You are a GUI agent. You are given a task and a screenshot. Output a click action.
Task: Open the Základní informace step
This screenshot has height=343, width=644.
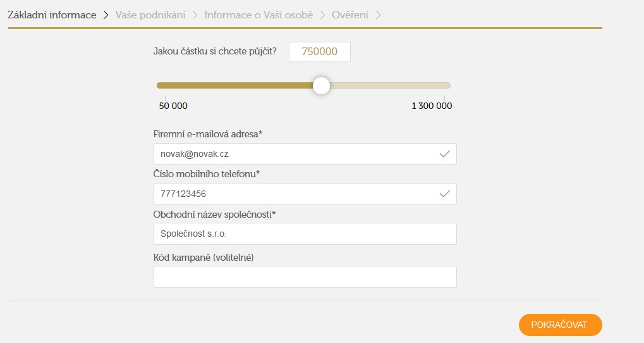[52, 15]
